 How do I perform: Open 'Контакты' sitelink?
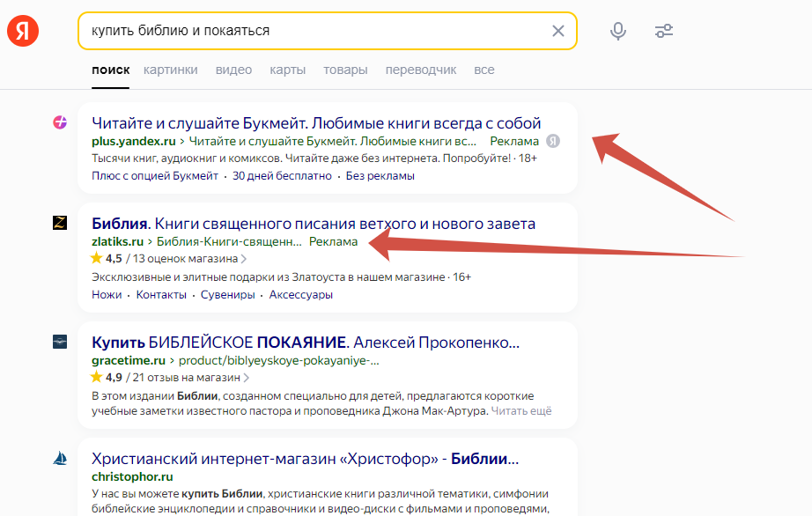pos(161,295)
